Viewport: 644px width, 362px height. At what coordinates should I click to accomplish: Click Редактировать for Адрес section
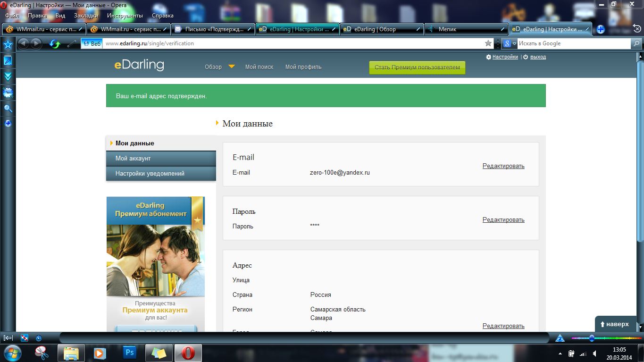pyautogui.click(x=503, y=326)
